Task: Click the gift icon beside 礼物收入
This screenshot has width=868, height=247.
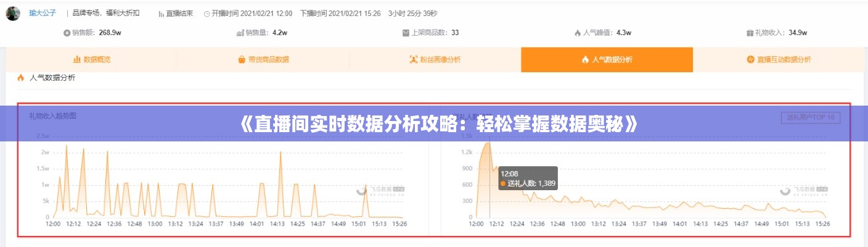Action: tap(750, 33)
